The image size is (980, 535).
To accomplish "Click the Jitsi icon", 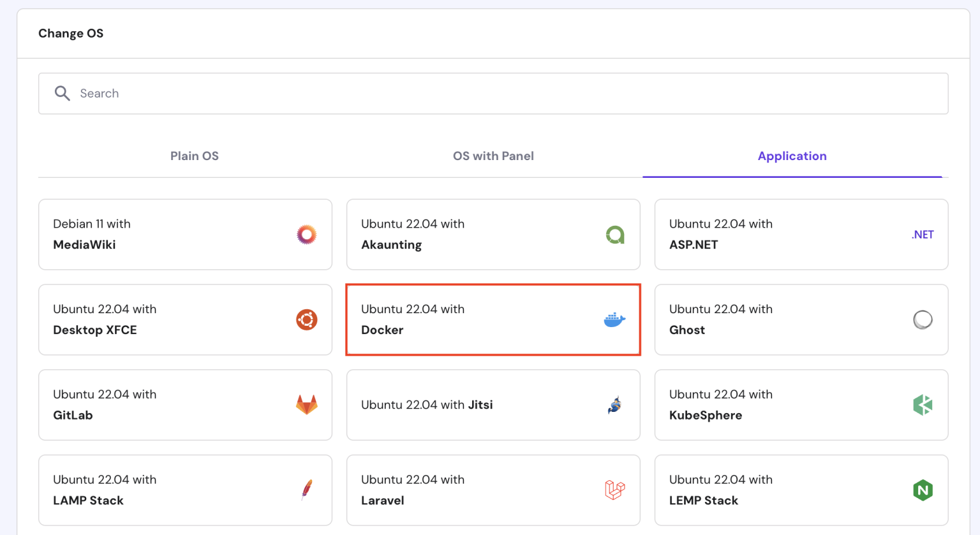I will pos(614,404).
